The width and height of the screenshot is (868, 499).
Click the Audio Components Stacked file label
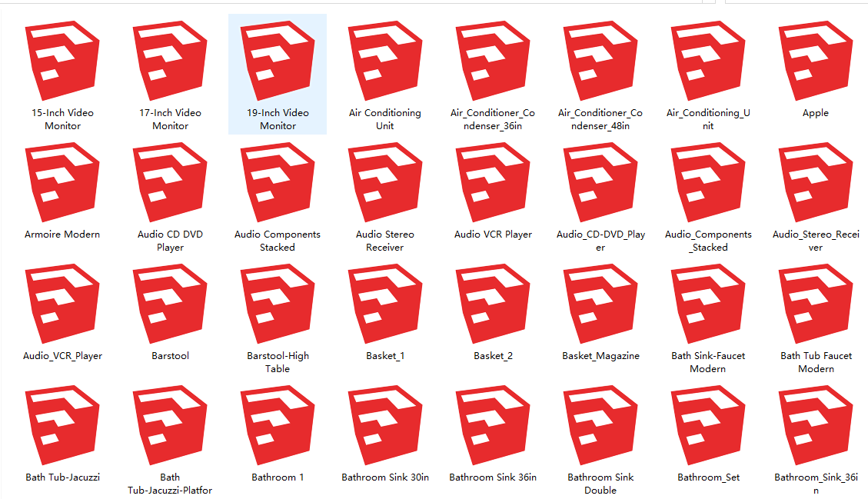278,241
